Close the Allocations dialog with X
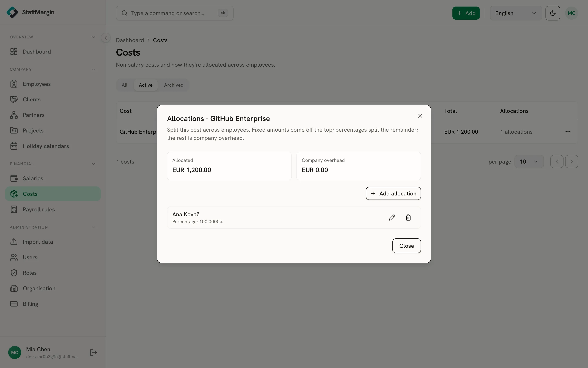 pos(420,116)
